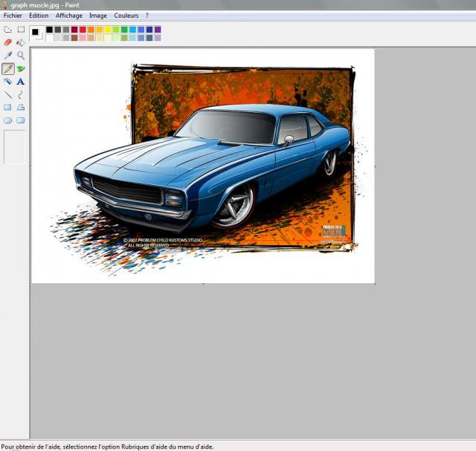
Task: Click the status bar help text 'Pour obtenir de l'aide'
Action: point(107,447)
